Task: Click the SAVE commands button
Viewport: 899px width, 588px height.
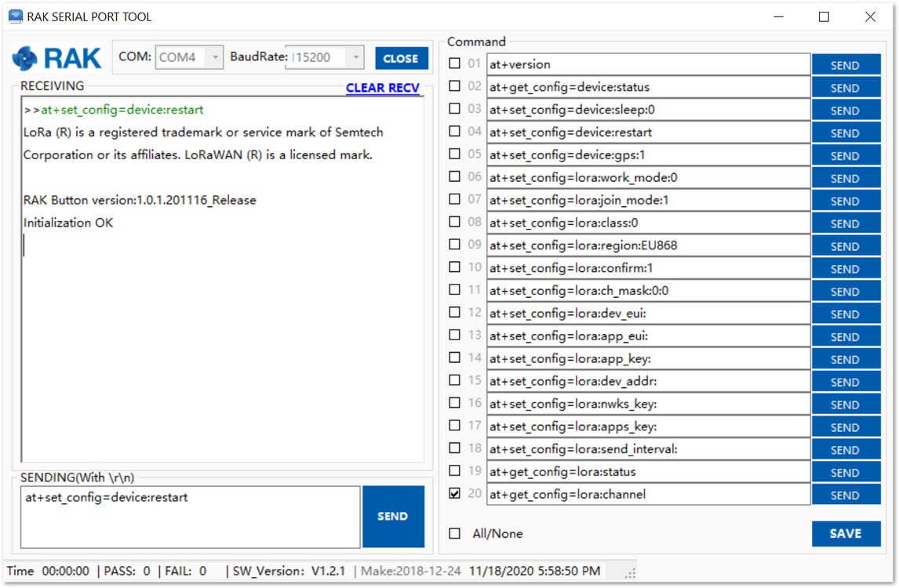Action: (x=846, y=534)
